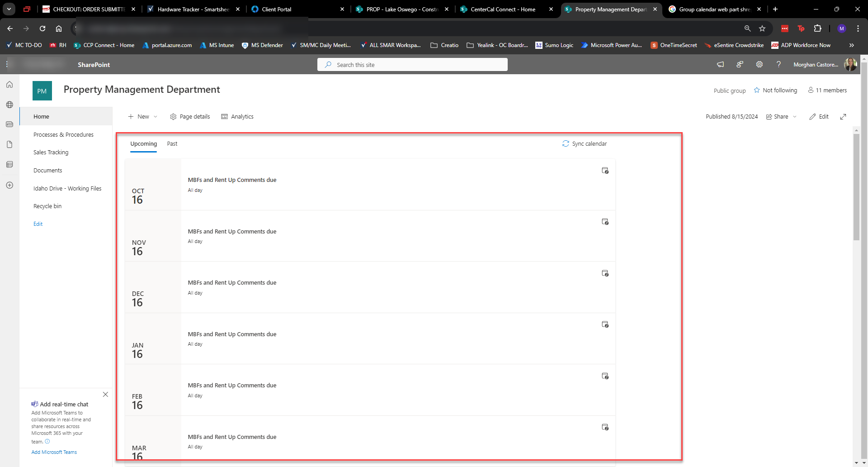Click the Add Microsoft Teams link
Screen dimensions: 868x467
(54, 452)
